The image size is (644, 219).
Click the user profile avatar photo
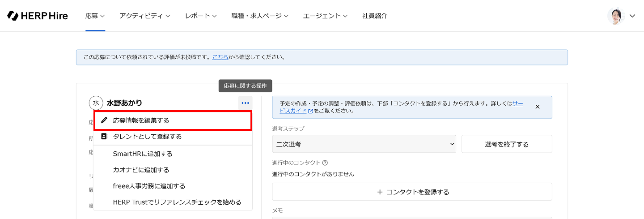click(616, 16)
